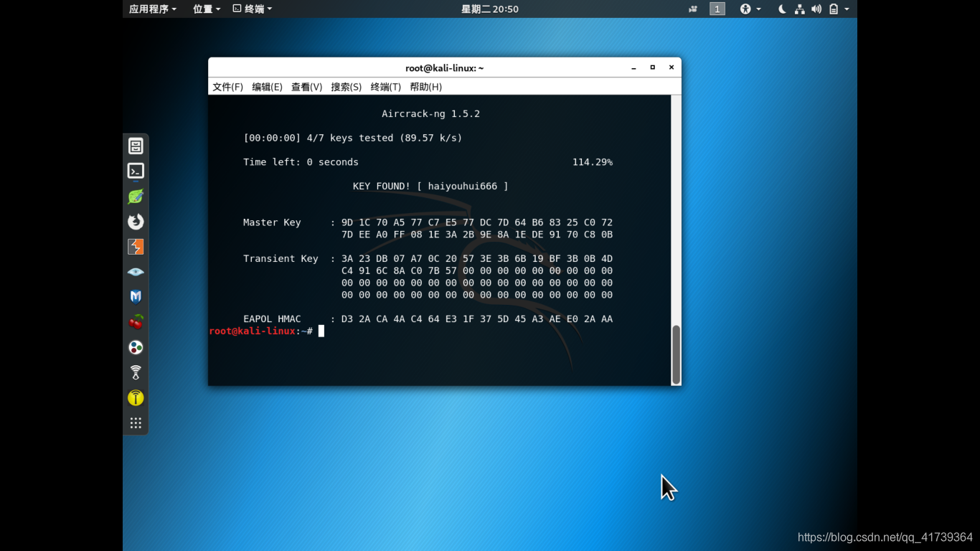Launch Metasploit from the dock

click(136, 297)
